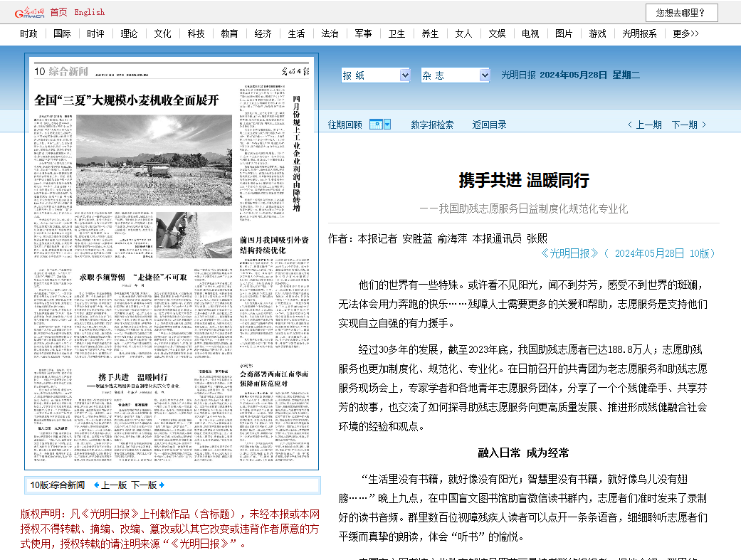Open the 《光明日报》 source link under byline
741x560 pixels.
coord(569,253)
